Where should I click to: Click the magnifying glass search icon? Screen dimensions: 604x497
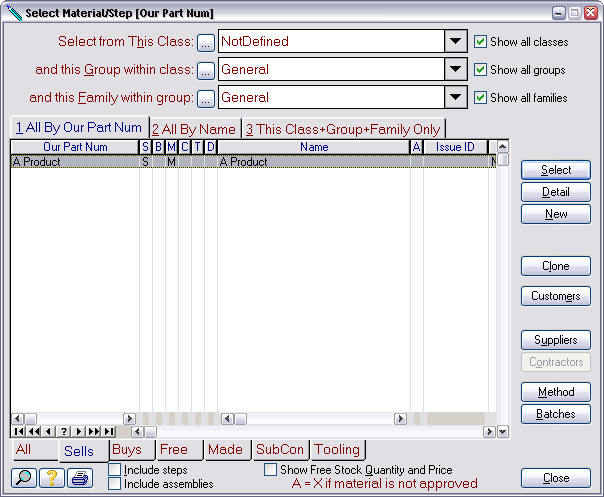coord(24,478)
